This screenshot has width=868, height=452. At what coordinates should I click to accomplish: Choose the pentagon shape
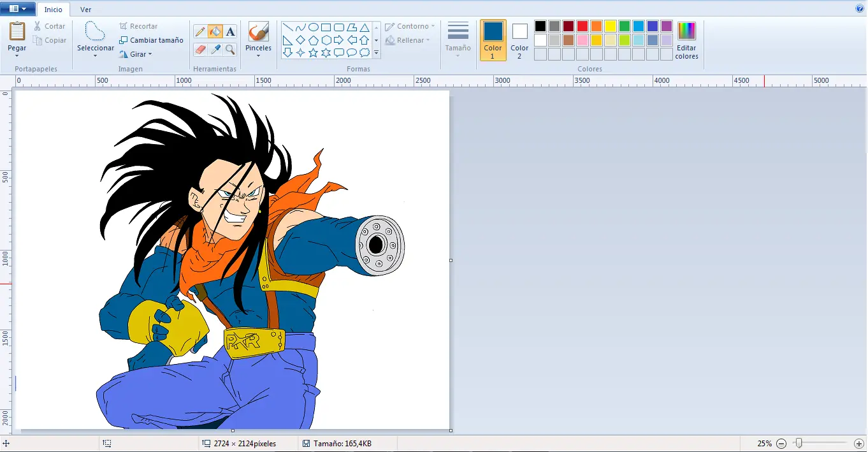[x=314, y=40]
